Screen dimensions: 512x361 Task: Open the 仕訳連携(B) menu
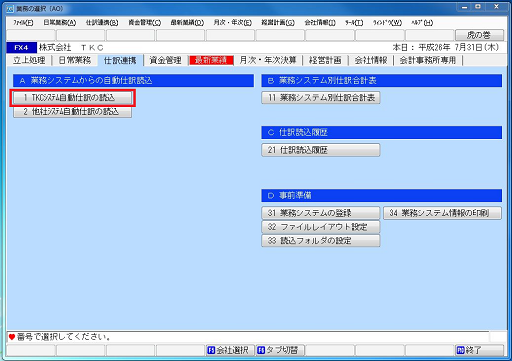(x=102, y=23)
